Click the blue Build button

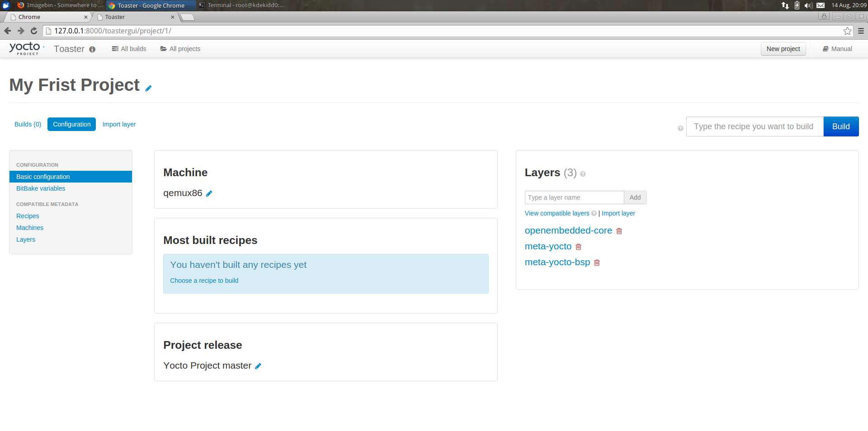click(x=841, y=126)
